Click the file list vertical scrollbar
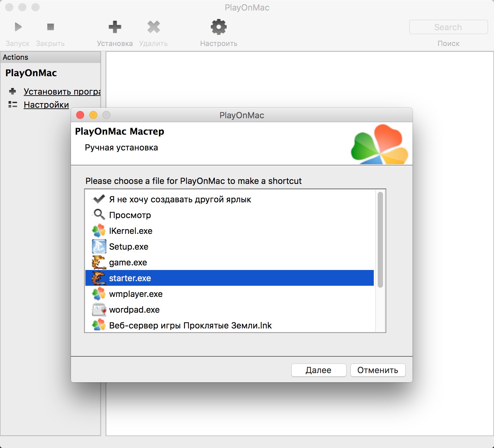The height and width of the screenshot is (448, 494). 380,240
